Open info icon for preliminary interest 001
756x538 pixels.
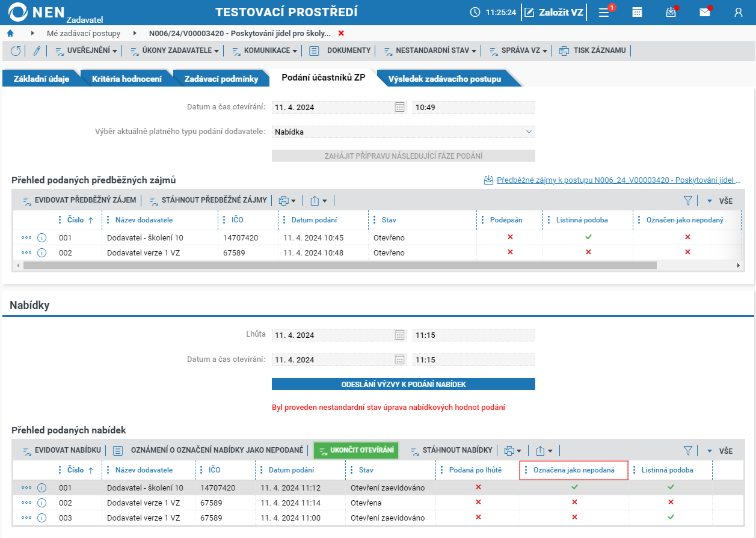pos(41,237)
